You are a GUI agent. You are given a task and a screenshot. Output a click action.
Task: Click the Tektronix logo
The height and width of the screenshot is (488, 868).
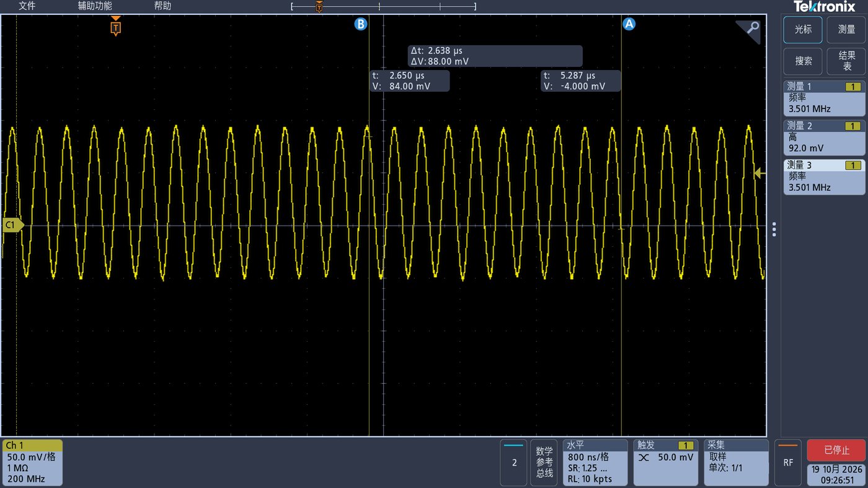(x=824, y=6)
